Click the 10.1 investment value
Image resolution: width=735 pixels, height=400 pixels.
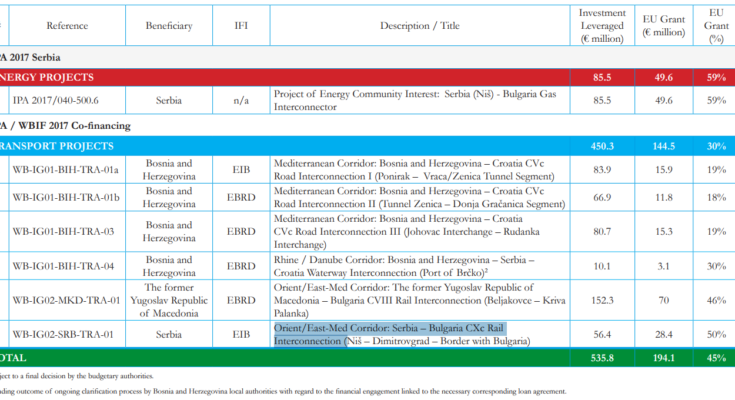pyautogui.click(x=602, y=266)
